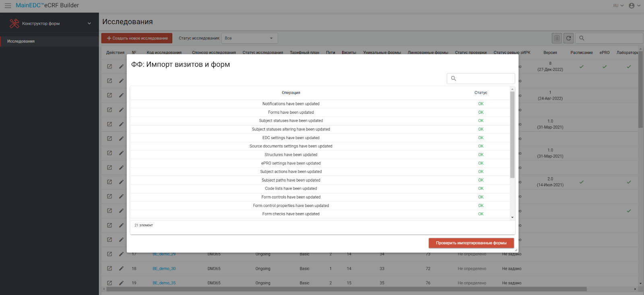Select 'Form control properties have been updated'
Image resolution: width=644 pixels, height=295 pixels.
tap(320, 206)
